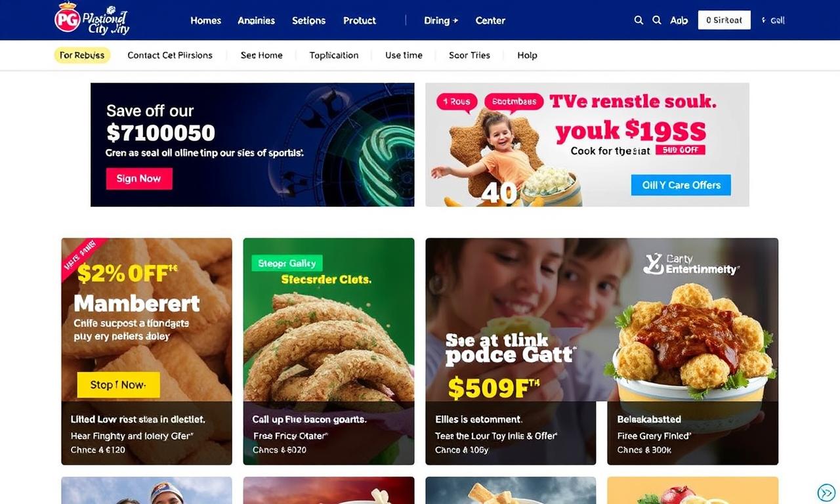Click the 'Sootmbaes' speech bubble badge
The image size is (840, 504).
[514, 102]
